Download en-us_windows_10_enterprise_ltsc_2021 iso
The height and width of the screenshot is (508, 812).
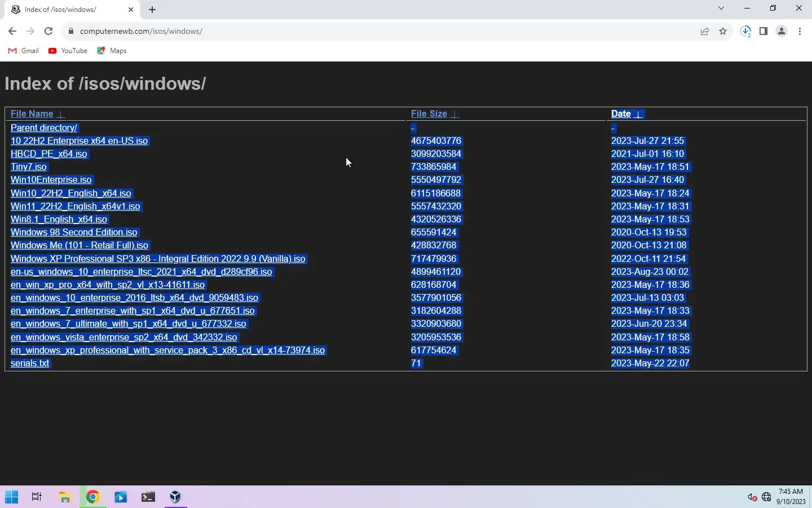pos(142,272)
